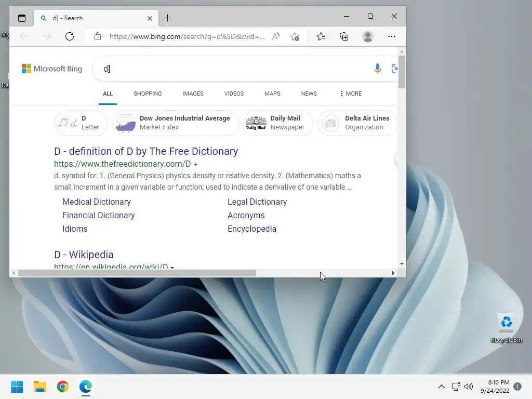This screenshot has height=399, width=532.
Task: Open a new tab with plus button
Action: pyautogui.click(x=168, y=18)
